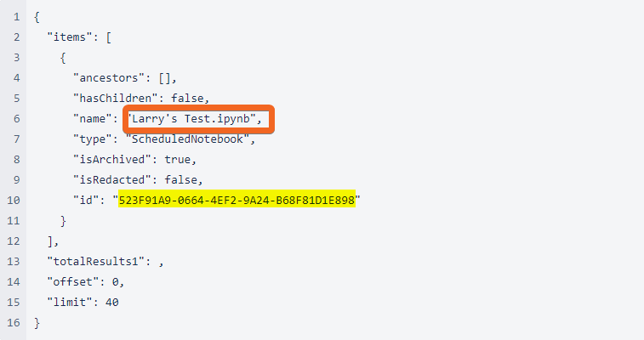Click the limit value 40

click(111, 302)
